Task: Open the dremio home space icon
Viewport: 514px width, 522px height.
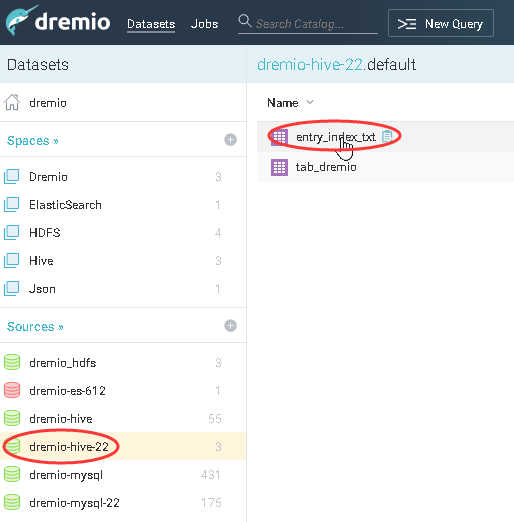Action: 12,102
